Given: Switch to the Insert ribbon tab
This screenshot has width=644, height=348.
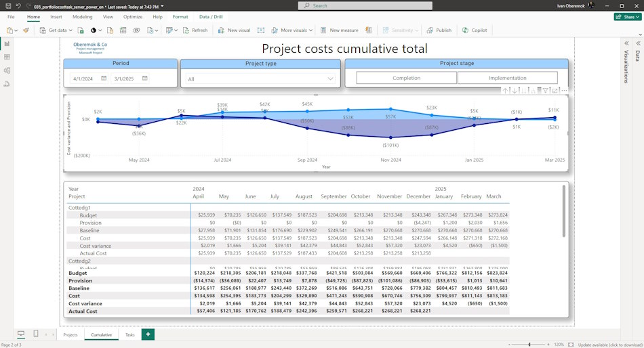Looking at the screenshot, I should 56,17.
